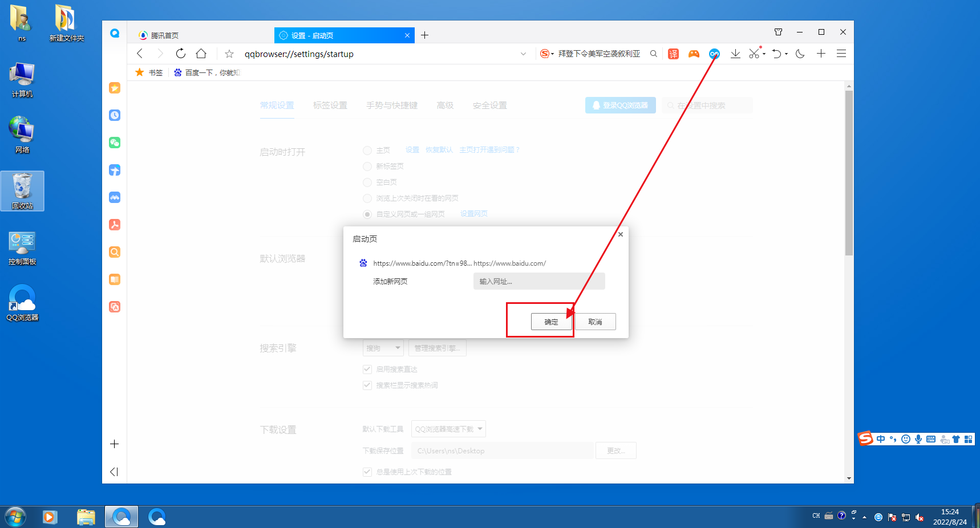
Task: Reload the settings page
Action: click(181, 54)
